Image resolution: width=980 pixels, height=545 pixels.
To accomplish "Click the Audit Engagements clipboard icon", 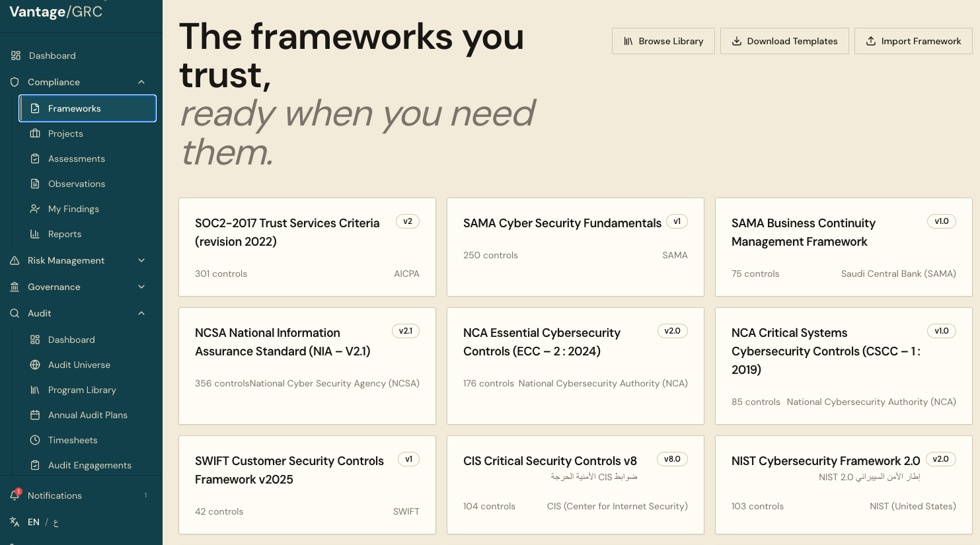I will click(35, 465).
